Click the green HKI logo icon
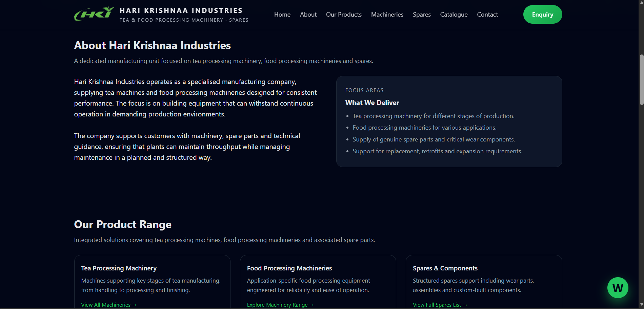 coord(94,14)
